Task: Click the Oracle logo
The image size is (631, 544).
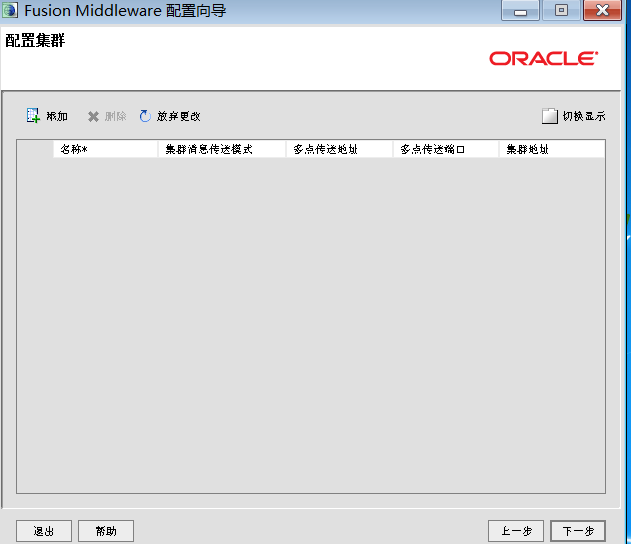Action: click(x=544, y=58)
